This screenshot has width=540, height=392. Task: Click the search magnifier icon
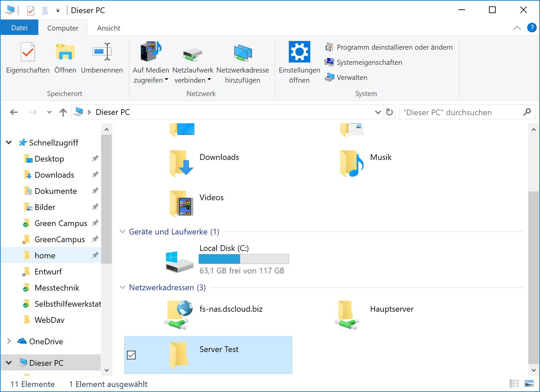tap(527, 112)
